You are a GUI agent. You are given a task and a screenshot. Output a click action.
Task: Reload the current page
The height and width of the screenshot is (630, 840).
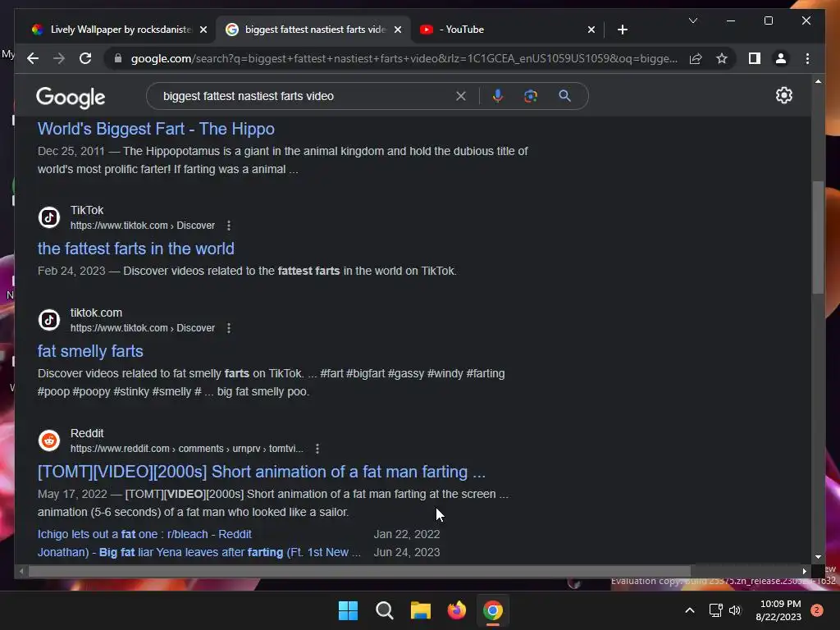click(85, 58)
